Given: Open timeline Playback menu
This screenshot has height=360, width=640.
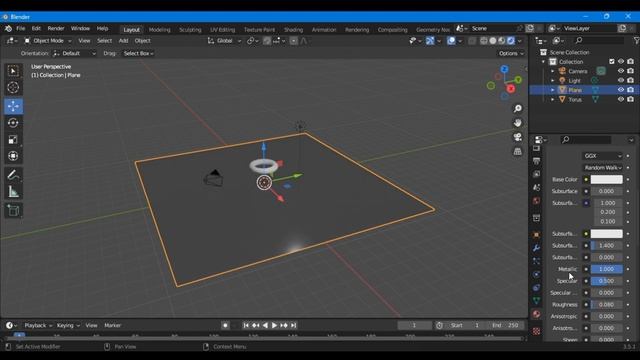Looking at the screenshot, I should pos(38,325).
